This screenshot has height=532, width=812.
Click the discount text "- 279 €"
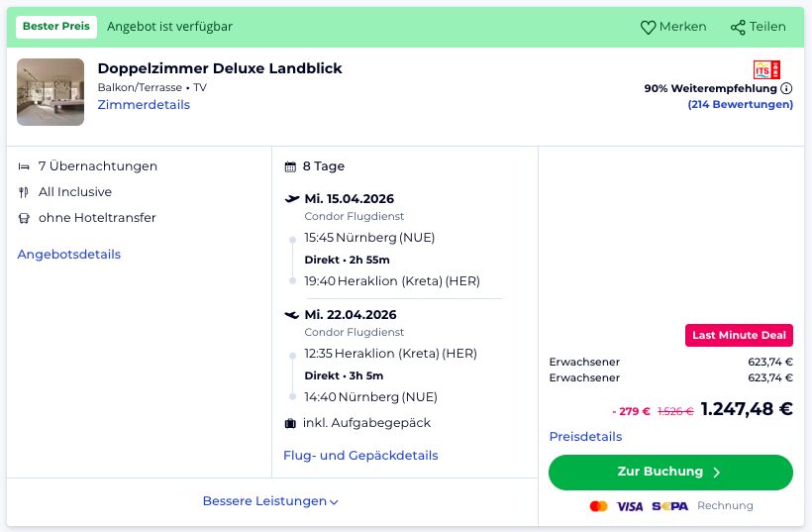[631, 411]
